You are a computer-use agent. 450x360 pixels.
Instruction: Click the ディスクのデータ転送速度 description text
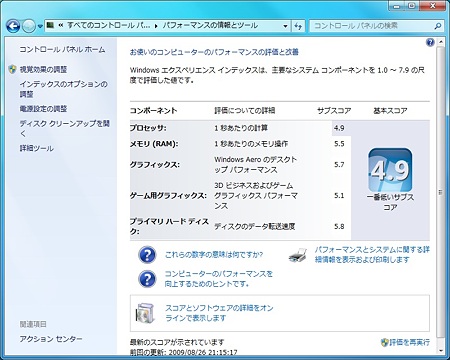point(255,226)
